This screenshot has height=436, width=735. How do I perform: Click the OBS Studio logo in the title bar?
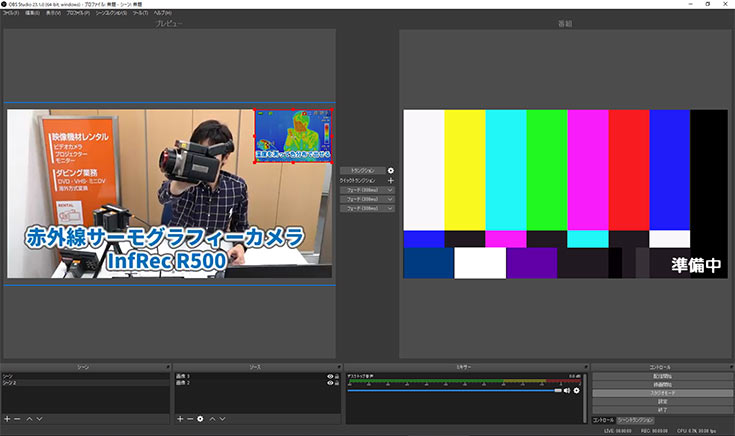[x=4, y=4]
